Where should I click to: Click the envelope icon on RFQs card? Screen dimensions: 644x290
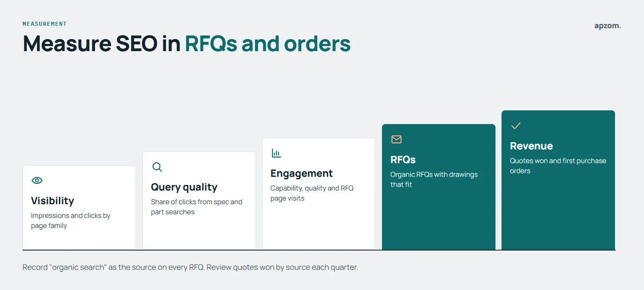click(396, 139)
